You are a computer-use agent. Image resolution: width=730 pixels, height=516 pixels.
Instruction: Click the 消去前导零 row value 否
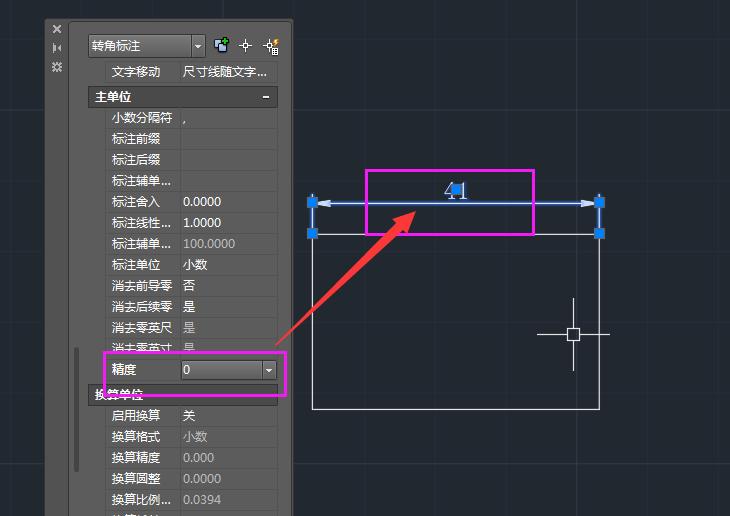pyautogui.click(x=189, y=285)
